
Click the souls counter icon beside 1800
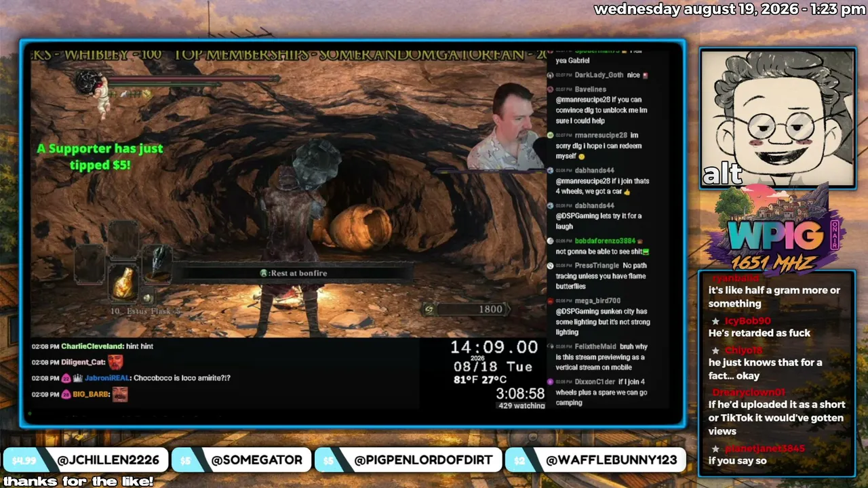tap(429, 310)
